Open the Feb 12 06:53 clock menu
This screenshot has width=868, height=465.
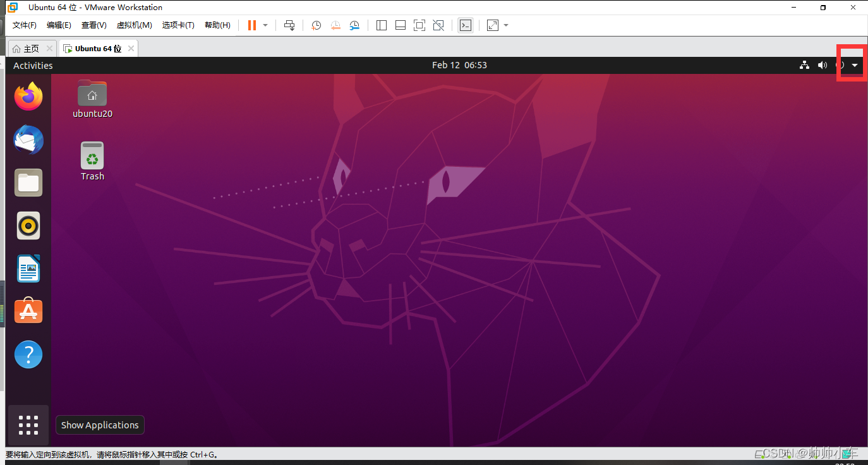tap(459, 65)
